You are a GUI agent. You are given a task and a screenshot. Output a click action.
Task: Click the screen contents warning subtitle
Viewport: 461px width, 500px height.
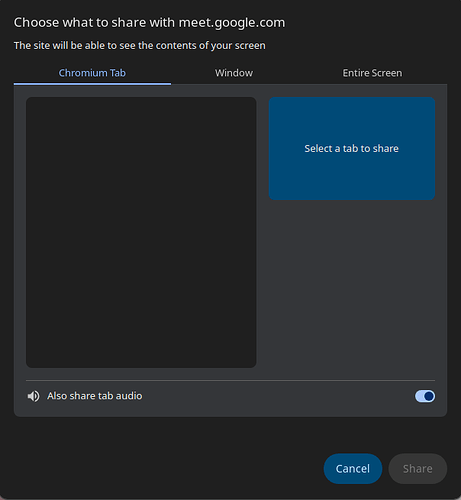click(140, 45)
